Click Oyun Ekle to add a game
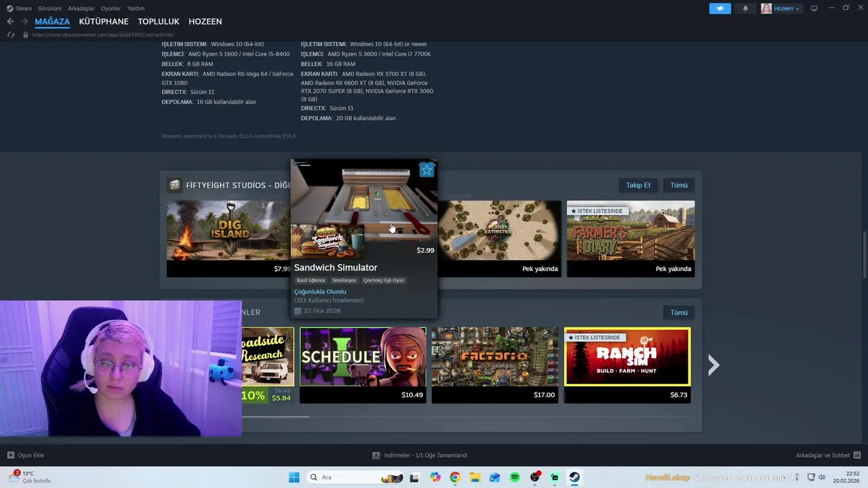 26,455
